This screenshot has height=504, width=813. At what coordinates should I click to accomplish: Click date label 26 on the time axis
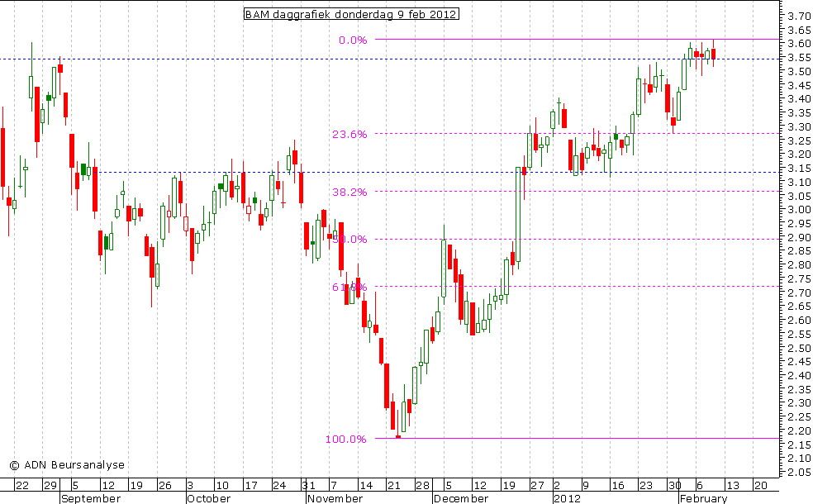165,485
